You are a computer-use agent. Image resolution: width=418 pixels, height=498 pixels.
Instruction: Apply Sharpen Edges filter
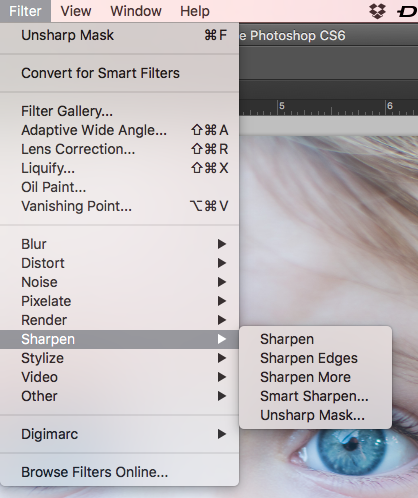(x=315, y=358)
